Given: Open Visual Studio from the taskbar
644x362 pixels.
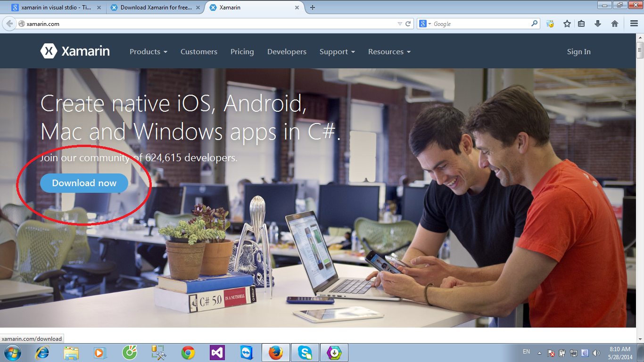Looking at the screenshot, I should (217, 353).
